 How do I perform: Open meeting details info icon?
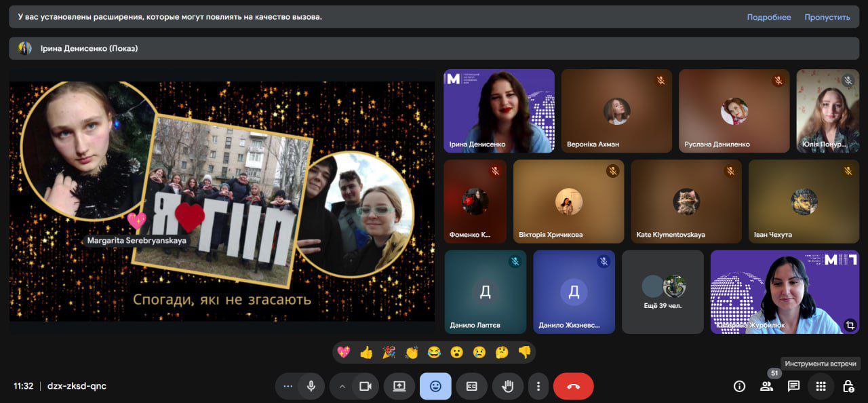(x=739, y=386)
